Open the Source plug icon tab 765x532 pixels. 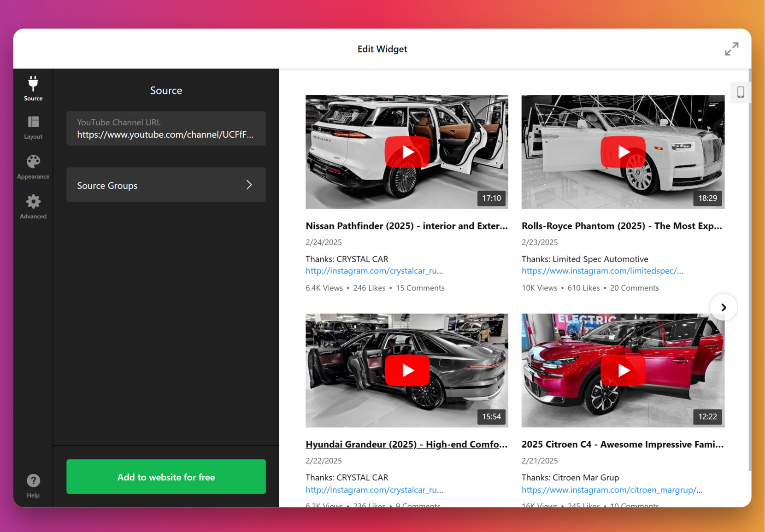pos(33,88)
